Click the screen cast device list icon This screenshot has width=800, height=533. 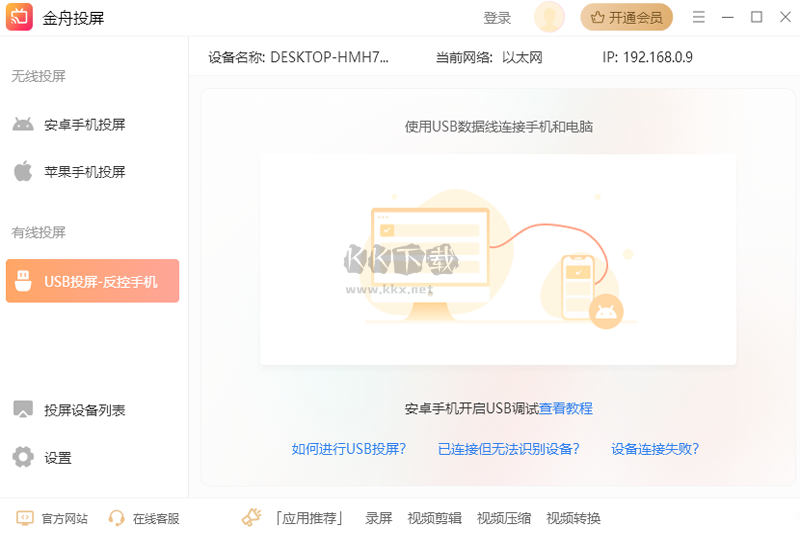point(23,409)
